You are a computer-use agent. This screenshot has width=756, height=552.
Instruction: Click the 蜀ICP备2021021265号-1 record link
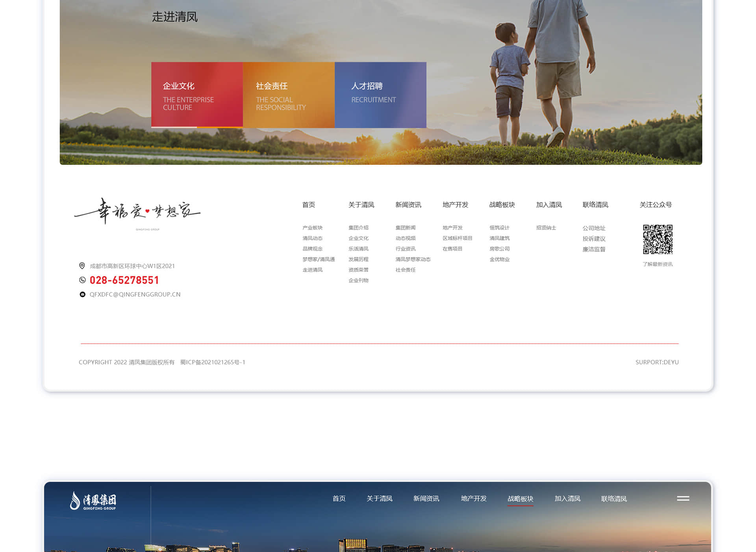[213, 362]
